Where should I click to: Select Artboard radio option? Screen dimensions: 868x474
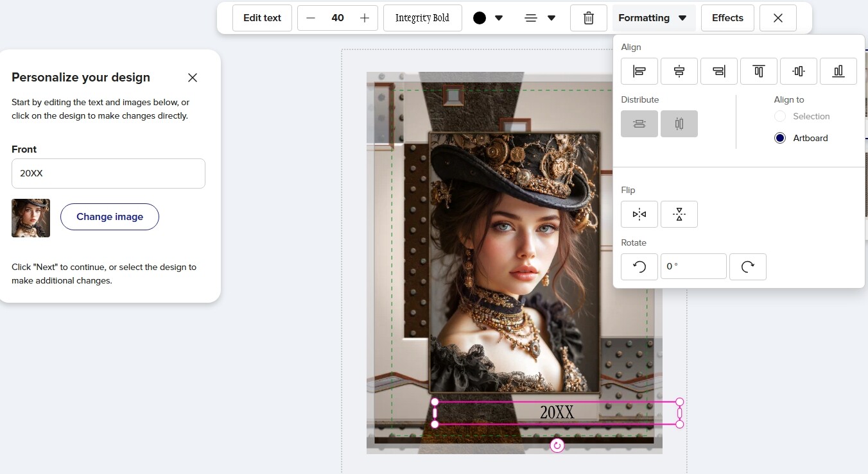(x=780, y=138)
